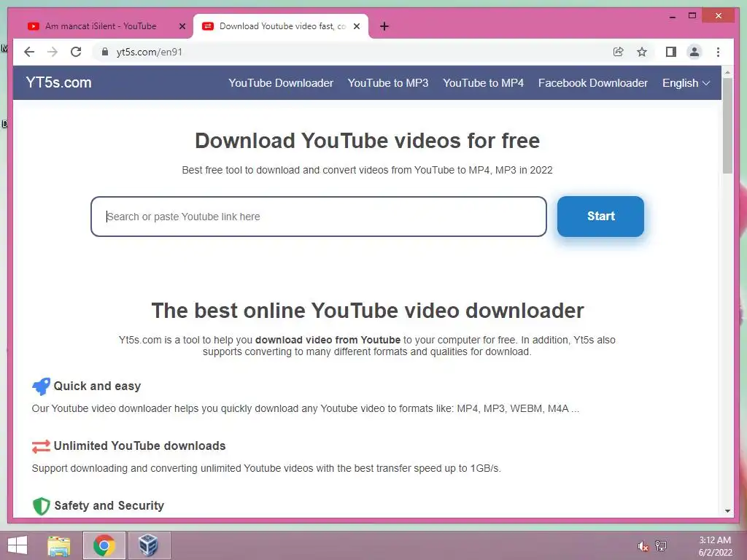This screenshot has width=747, height=560.
Task: Open the YouTube to MP4 nav link
Action: (483, 83)
